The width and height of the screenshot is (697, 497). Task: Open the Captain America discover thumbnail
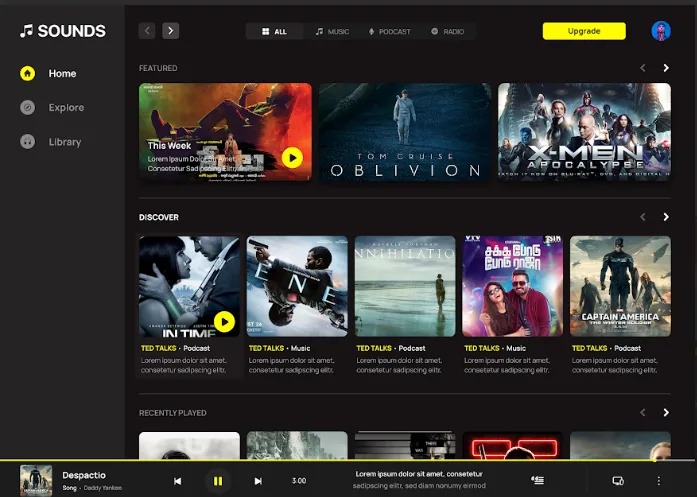(x=620, y=286)
